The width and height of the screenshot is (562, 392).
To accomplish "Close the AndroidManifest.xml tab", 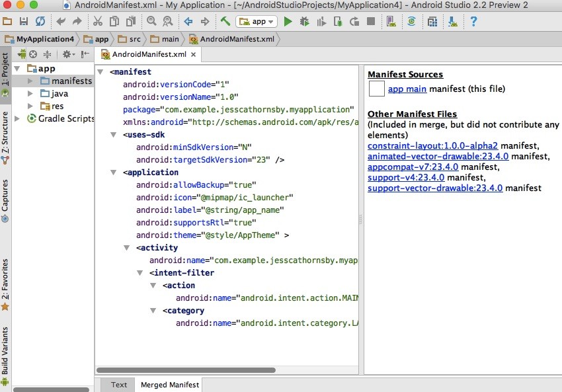I will click(x=194, y=54).
